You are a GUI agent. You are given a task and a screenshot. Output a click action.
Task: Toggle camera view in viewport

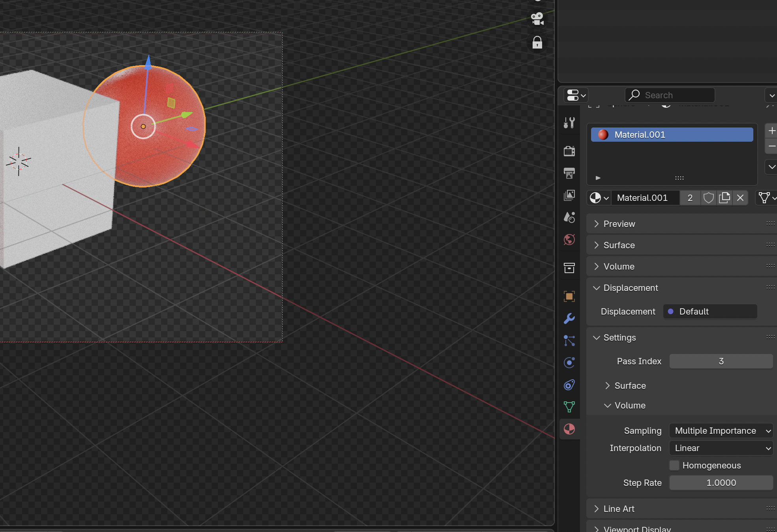point(537,19)
